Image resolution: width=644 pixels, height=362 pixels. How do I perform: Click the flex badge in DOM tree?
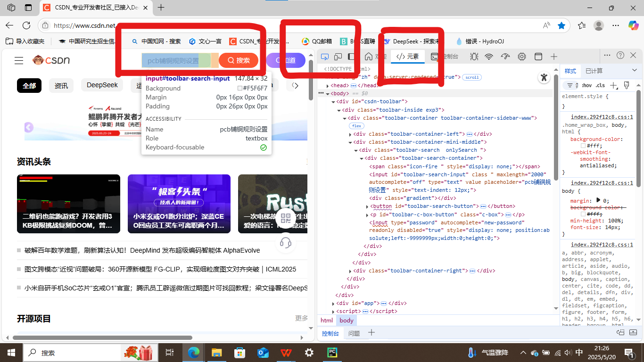pyautogui.click(x=356, y=126)
